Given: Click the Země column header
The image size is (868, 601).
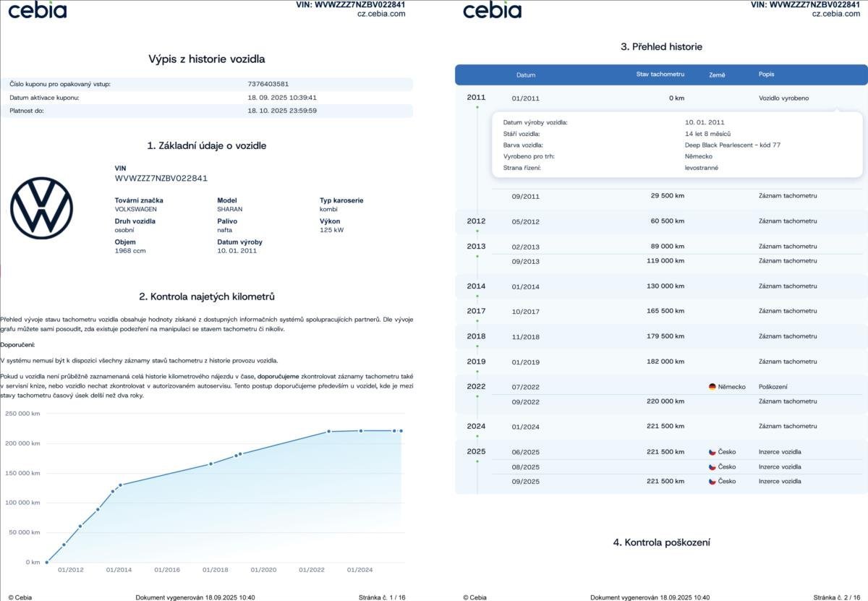Looking at the screenshot, I should pos(717,75).
